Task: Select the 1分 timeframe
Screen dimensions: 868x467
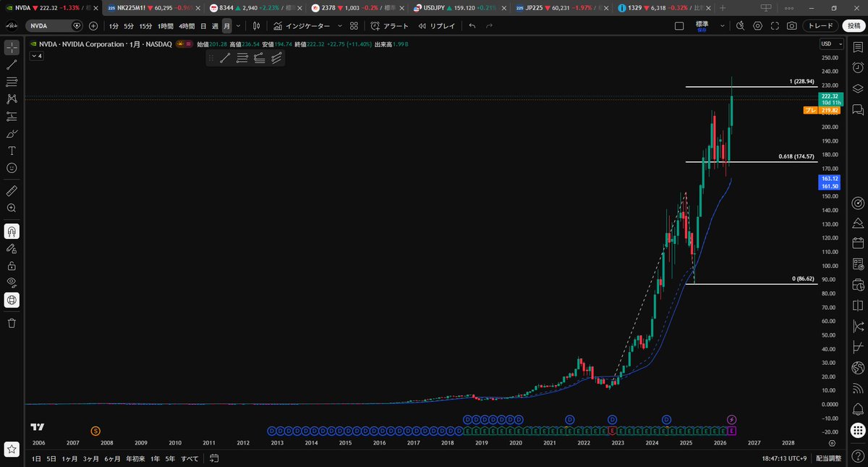Action: tap(114, 25)
